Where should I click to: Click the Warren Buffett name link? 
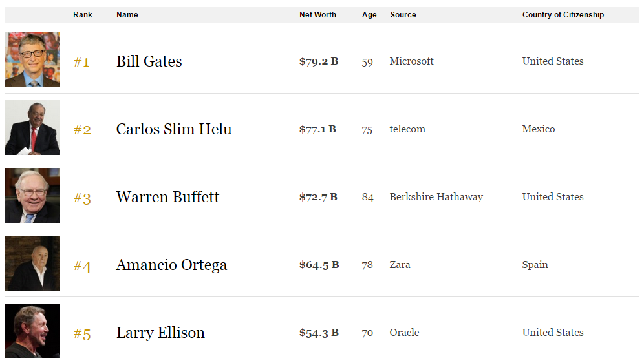click(168, 197)
